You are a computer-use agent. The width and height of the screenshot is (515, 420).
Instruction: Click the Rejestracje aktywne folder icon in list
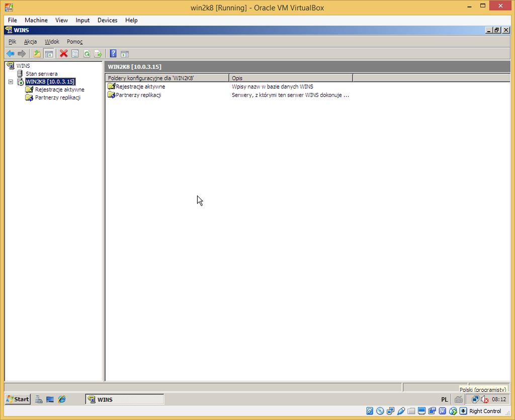[x=111, y=86]
